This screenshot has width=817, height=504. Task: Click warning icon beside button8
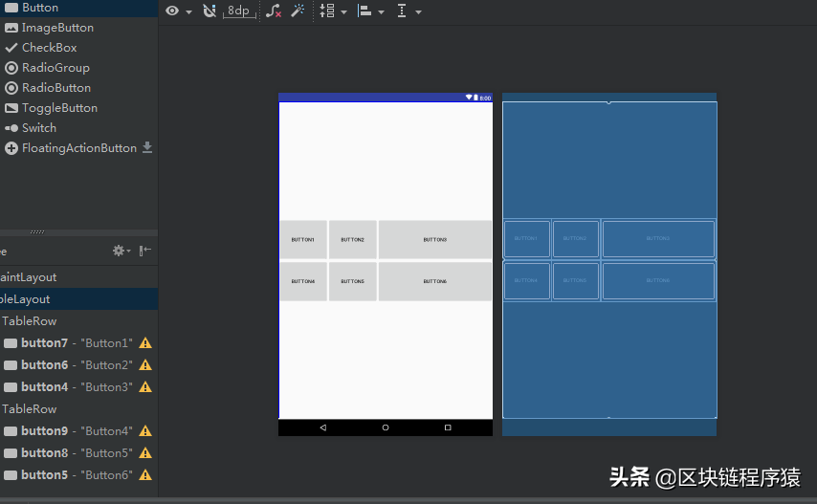pyautogui.click(x=145, y=453)
